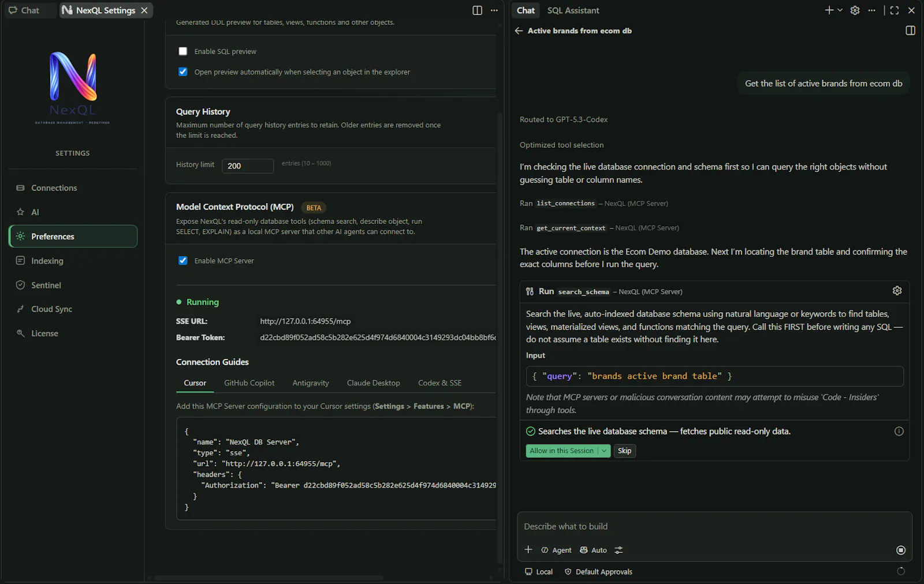This screenshot has width=924, height=584.
Task: Click the user message about active brands
Action: [x=824, y=84]
